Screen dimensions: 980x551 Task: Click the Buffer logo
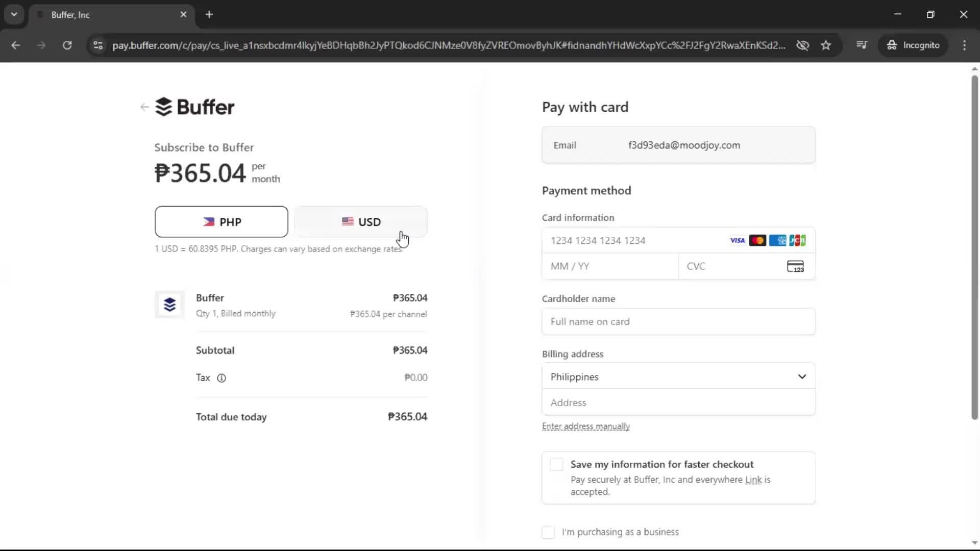tap(195, 107)
